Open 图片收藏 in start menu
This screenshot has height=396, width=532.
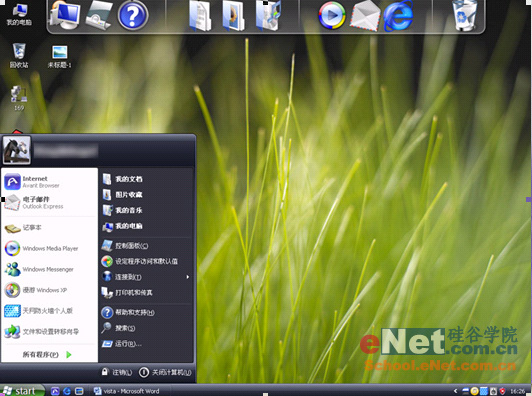click(x=147, y=194)
